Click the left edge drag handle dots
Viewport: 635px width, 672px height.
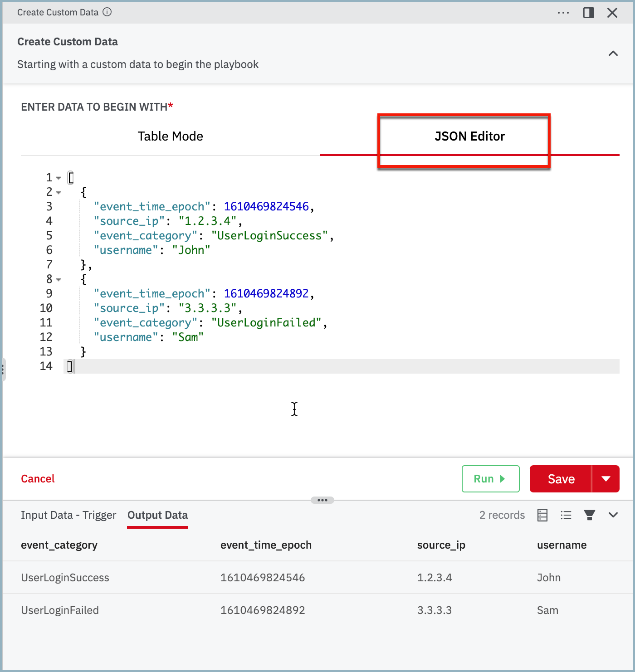(3, 369)
